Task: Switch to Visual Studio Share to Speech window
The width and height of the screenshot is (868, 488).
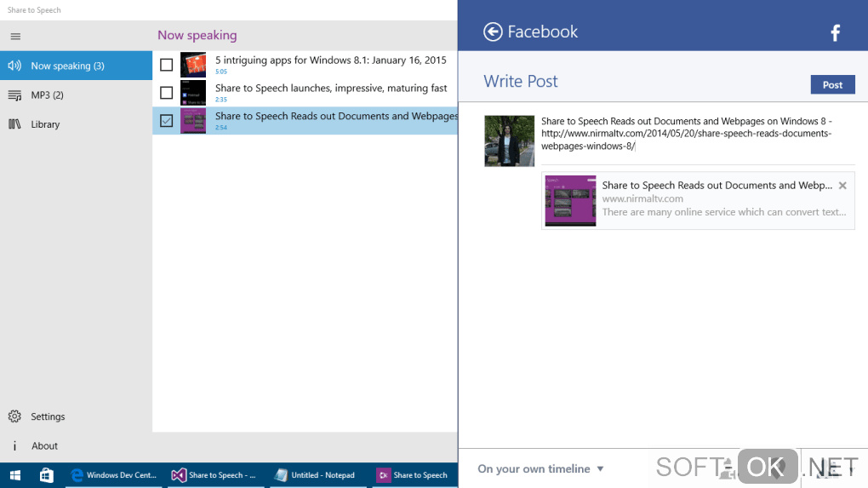Action: (214, 475)
